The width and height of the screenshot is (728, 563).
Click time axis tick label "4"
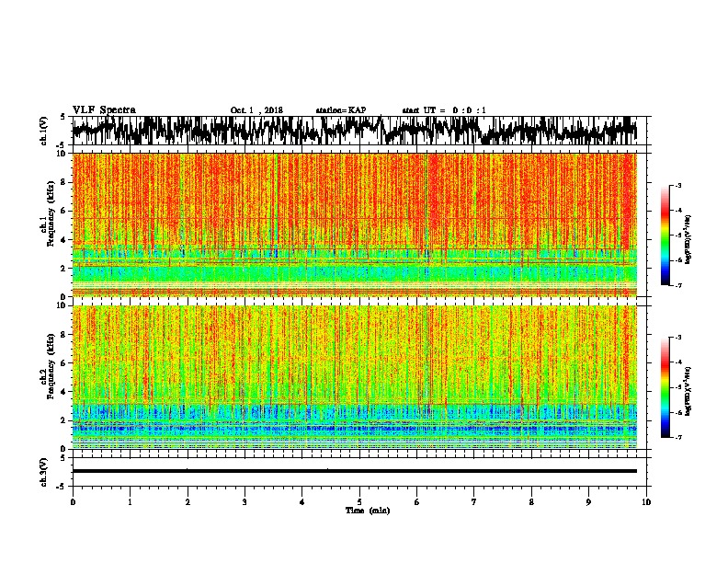click(x=302, y=502)
